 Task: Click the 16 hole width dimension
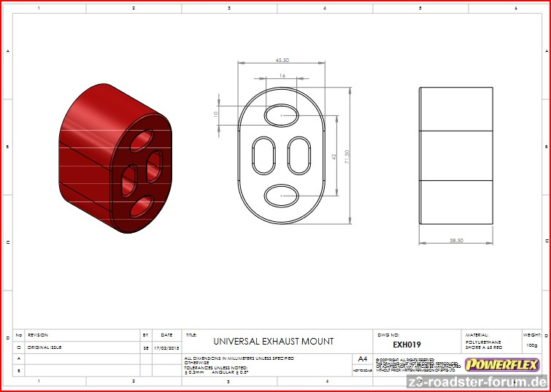pyautogui.click(x=282, y=76)
